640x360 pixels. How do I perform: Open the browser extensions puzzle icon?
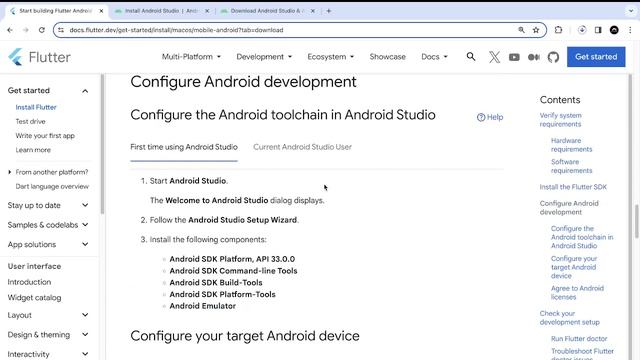[x=558, y=30]
